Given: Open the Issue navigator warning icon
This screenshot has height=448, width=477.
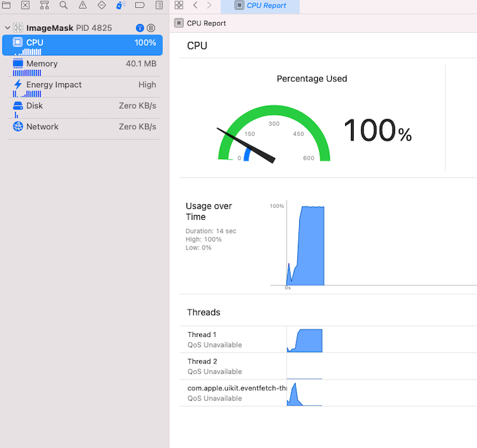Looking at the screenshot, I should point(83,5).
